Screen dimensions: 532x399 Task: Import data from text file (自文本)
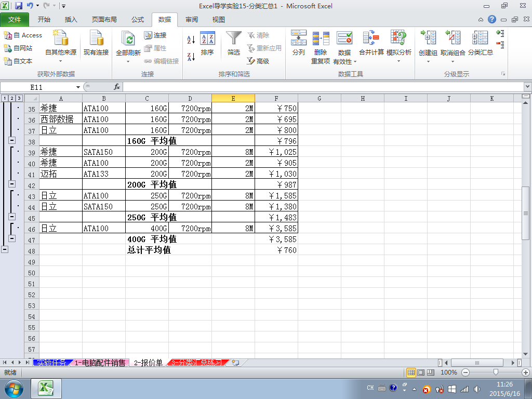pos(18,61)
